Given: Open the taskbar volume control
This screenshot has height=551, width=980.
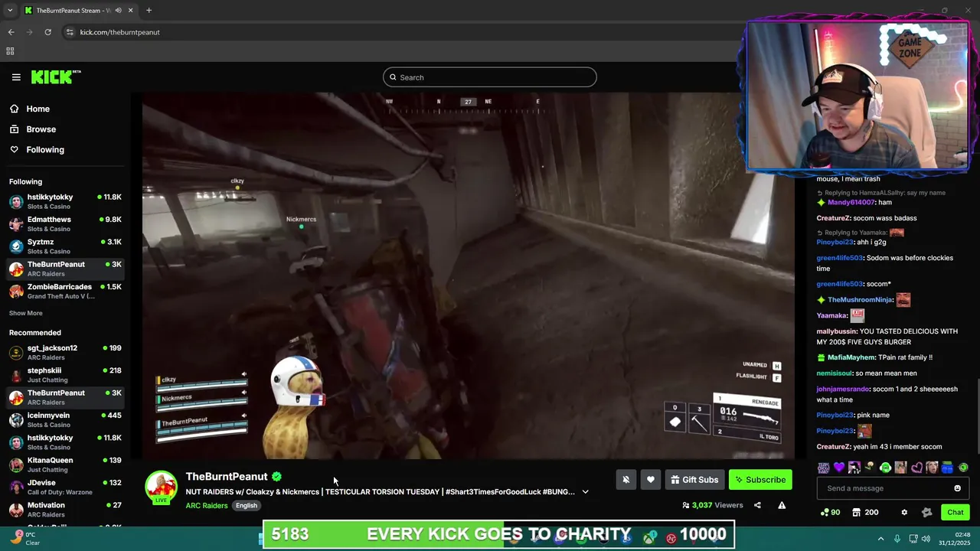Looking at the screenshot, I should (927, 539).
